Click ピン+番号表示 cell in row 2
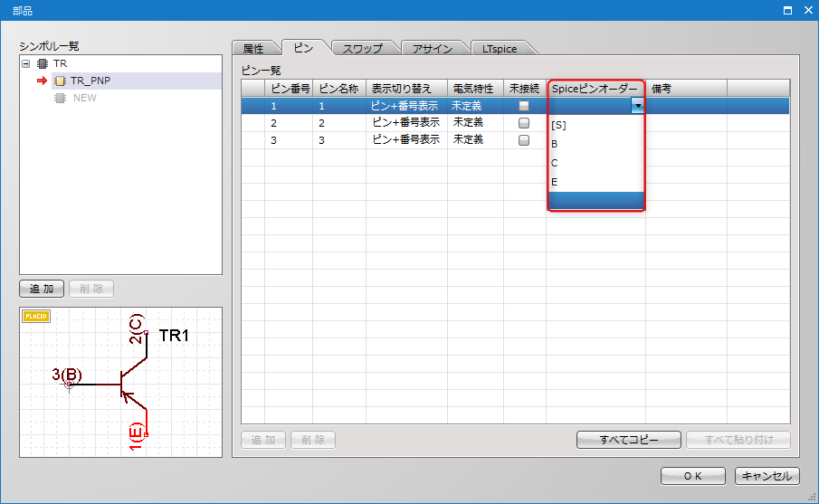The width and height of the screenshot is (819, 504). pos(407,123)
